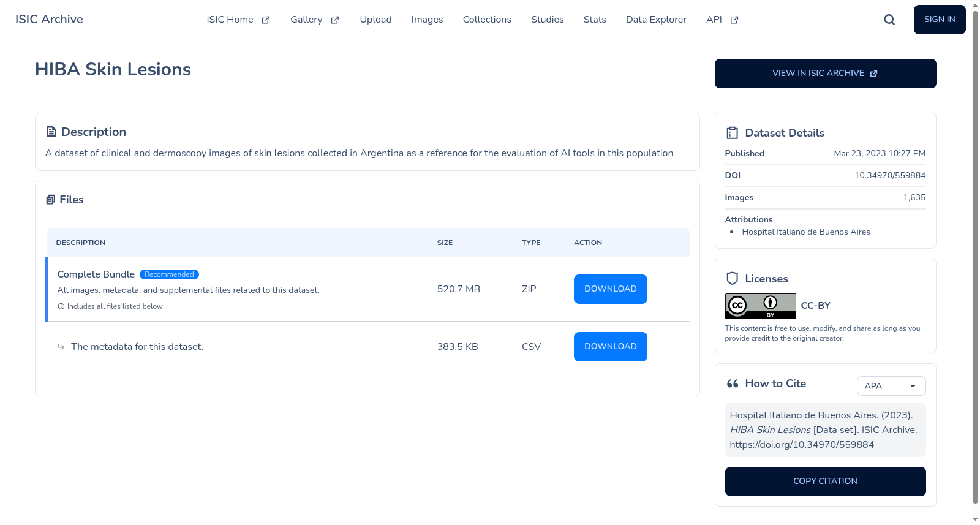Image resolution: width=980 pixels, height=525 pixels.
Task: Click the Recommended badge
Action: tap(169, 274)
